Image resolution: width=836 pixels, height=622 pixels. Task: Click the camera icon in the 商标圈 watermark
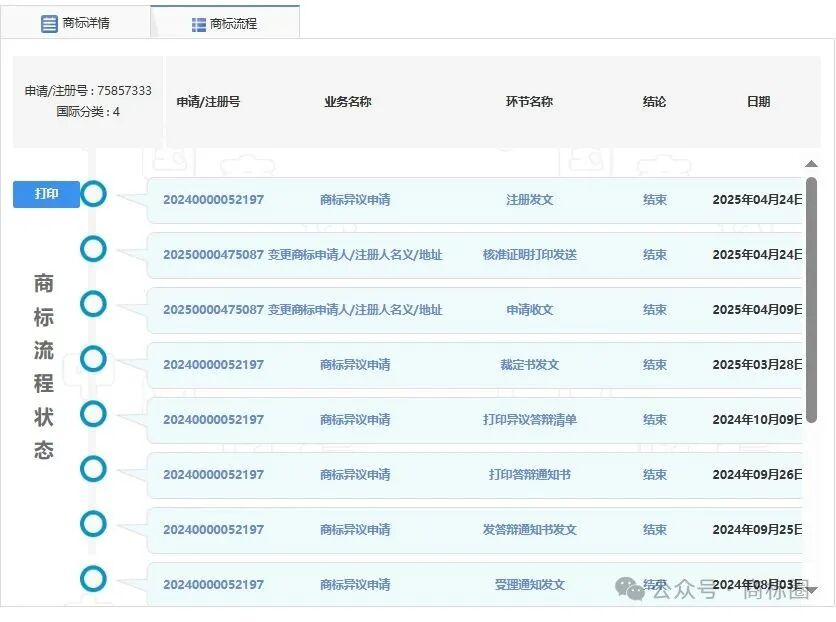coord(631,588)
